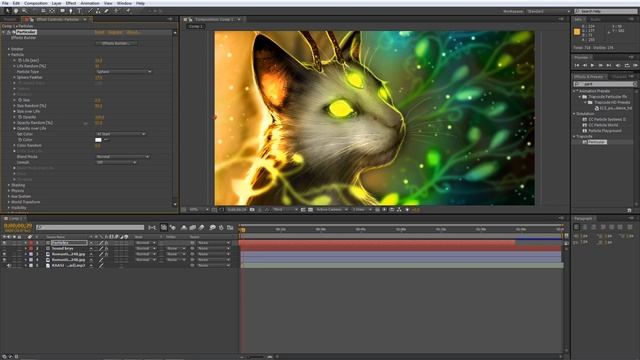Mute audio of the mp3 layer
Image resolution: width=640 pixels, height=360 pixels.
[9, 265]
